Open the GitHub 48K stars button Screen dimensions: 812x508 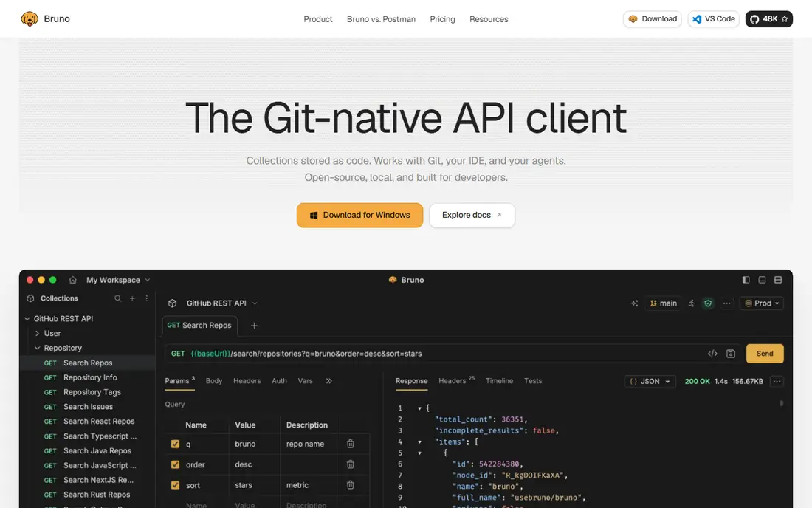click(769, 19)
